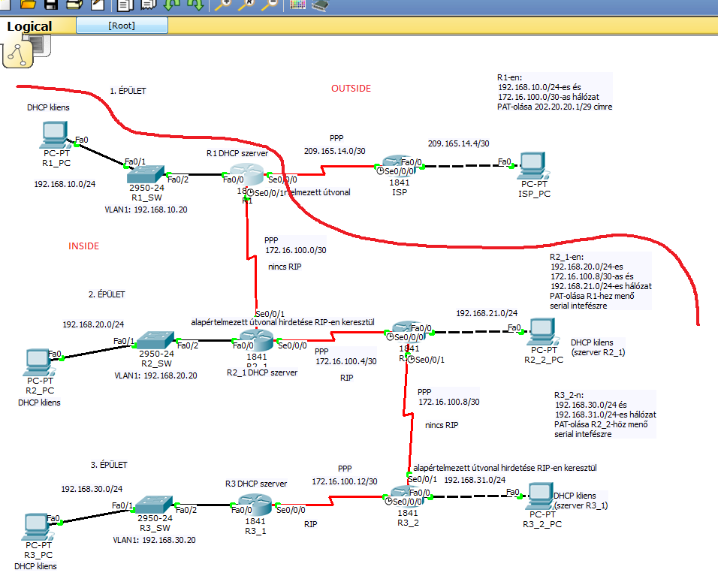Select the R2_2_PC computer
The height and width of the screenshot is (588, 718).
543,332
